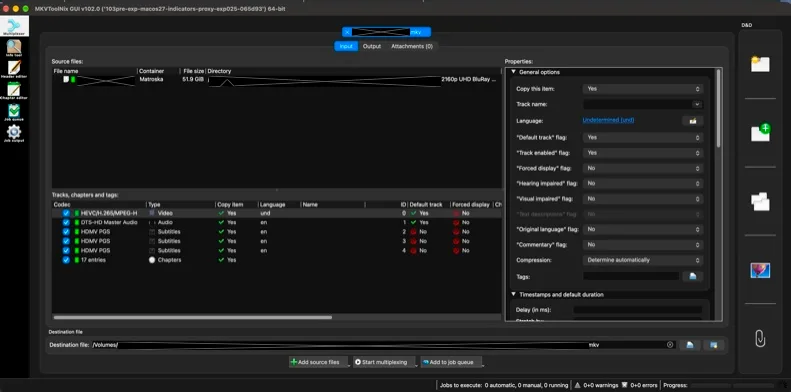Click the tracks list horizontal scrollbar
This screenshot has height=392, width=791.
(x=193, y=317)
